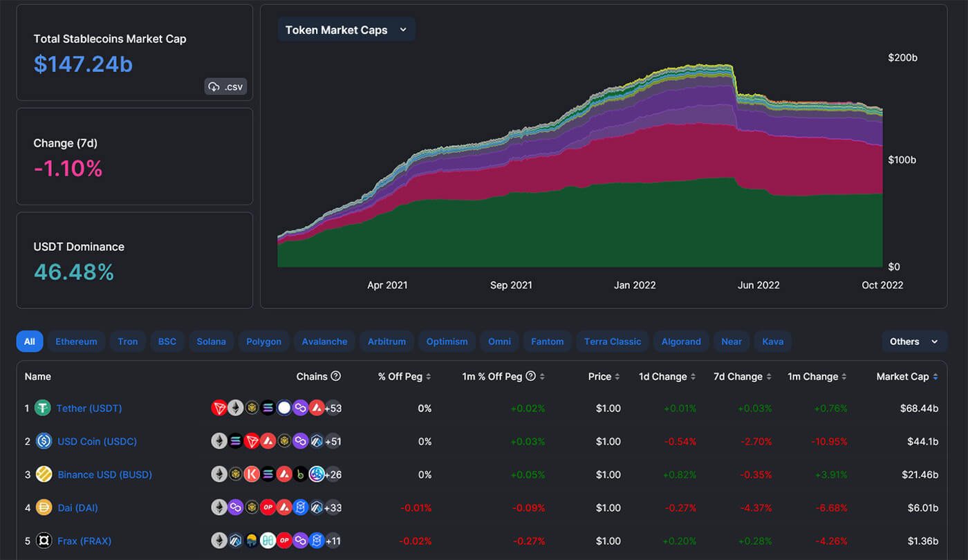The width and height of the screenshot is (968, 560).
Task: Open the USD Coin (USDC) link
Action: pyautogui.click(x=97, y=441)
